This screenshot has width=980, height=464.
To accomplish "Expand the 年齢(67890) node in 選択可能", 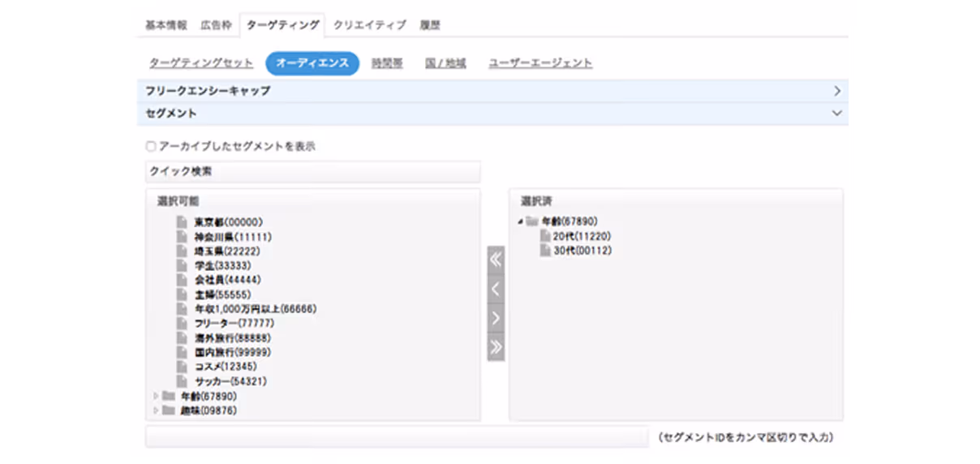I will (x=156, y=396).
